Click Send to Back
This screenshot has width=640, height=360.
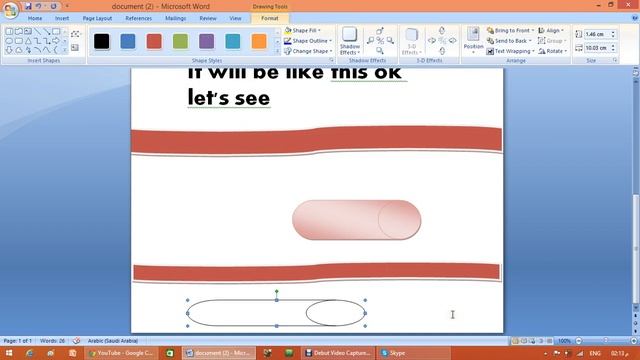click(509, 41)
